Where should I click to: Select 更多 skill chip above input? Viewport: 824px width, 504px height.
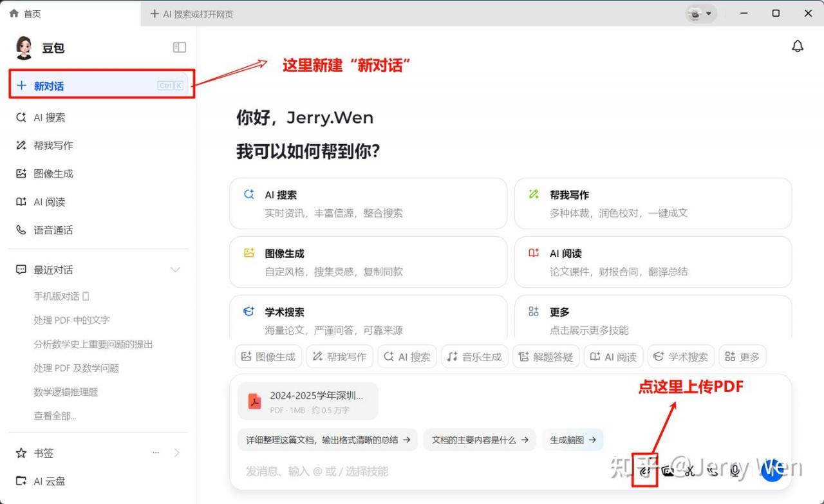743,357
